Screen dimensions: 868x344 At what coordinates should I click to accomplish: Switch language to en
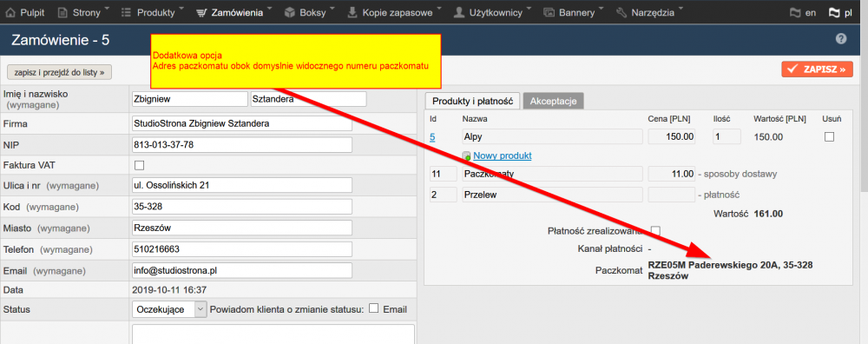811,13
